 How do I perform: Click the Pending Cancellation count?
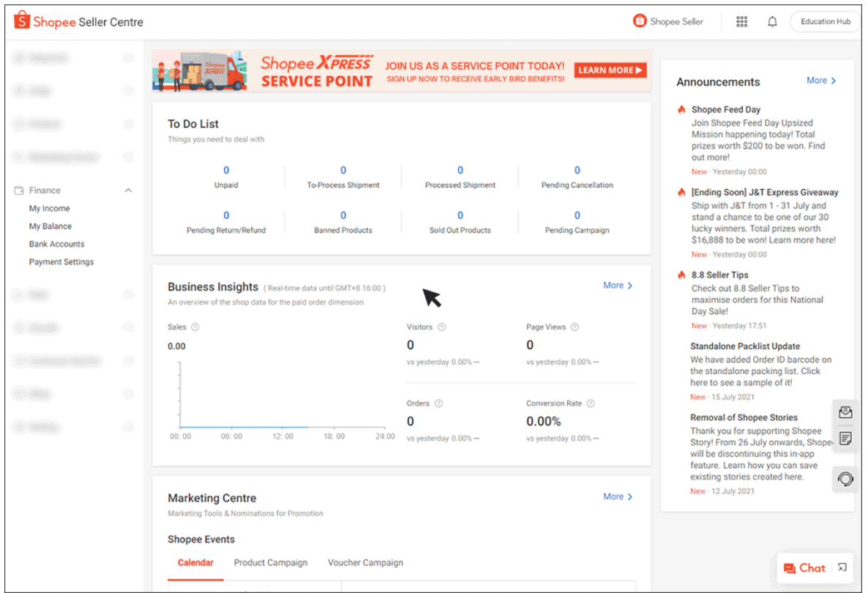pyautogui.click(x=577, y=170)
